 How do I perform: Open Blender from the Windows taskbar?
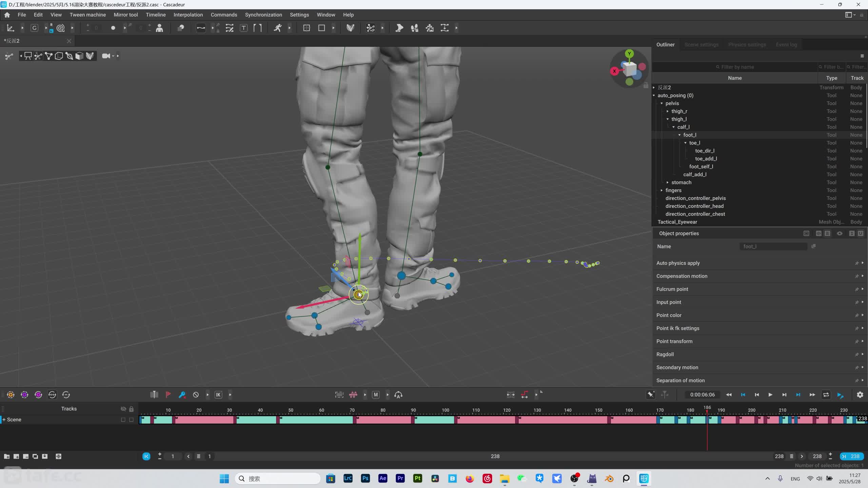point(609,479)
